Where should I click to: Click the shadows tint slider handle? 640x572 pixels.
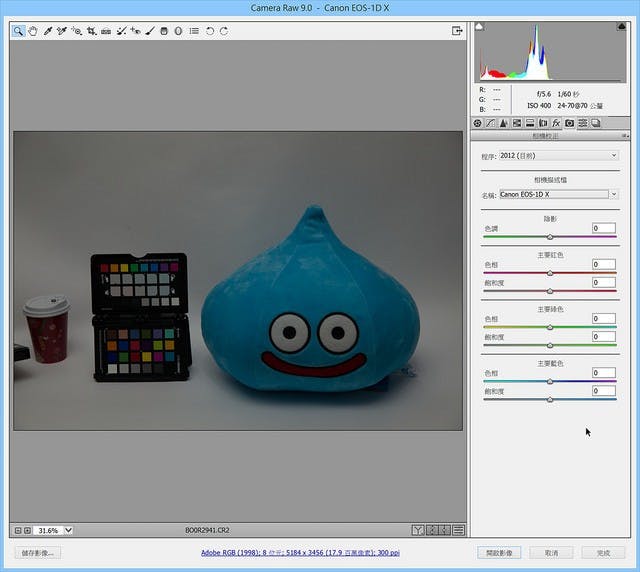[x=550, y=237]
